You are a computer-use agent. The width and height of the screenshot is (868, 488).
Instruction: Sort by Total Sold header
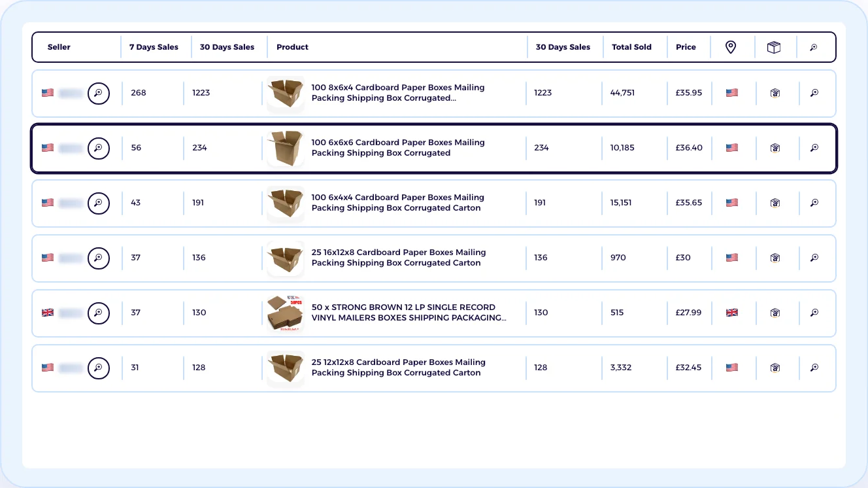[631, 47]
